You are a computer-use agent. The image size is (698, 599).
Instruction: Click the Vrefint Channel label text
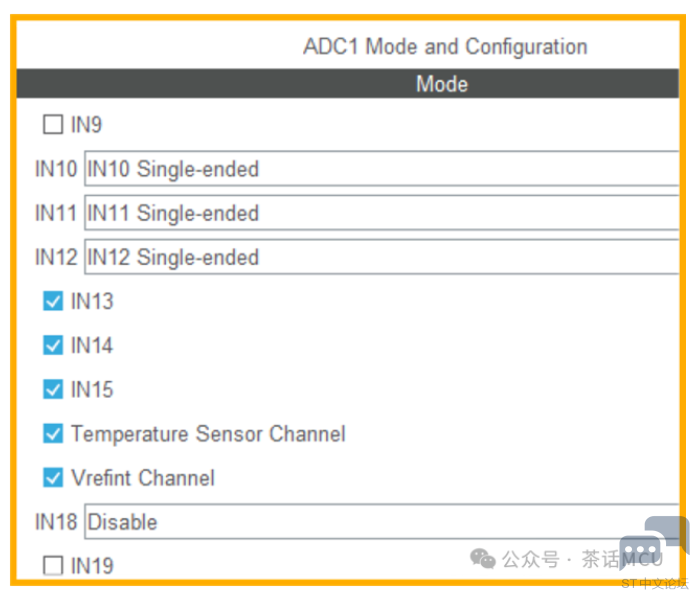pyautogui.click(x=143, y=478)
